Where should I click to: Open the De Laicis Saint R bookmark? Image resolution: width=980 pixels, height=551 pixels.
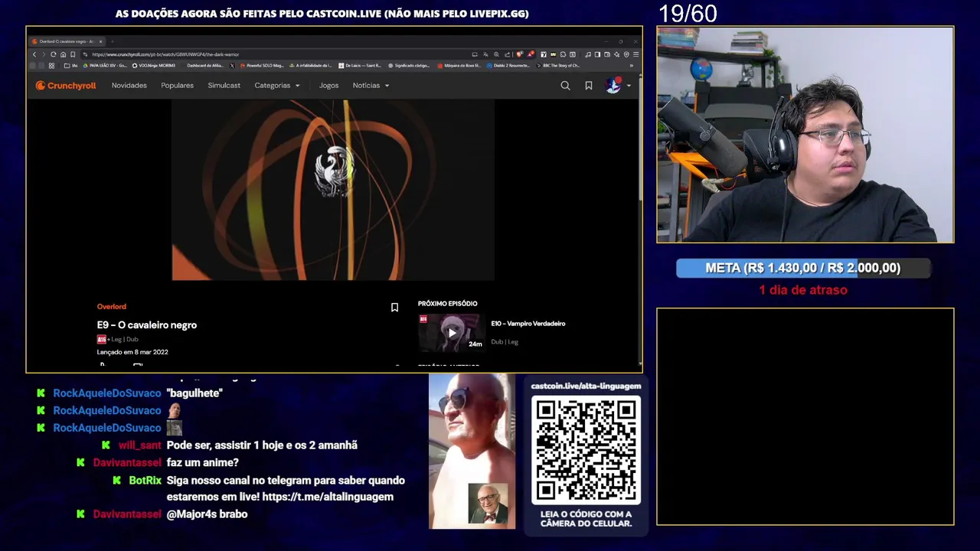(x=361, y=66)
